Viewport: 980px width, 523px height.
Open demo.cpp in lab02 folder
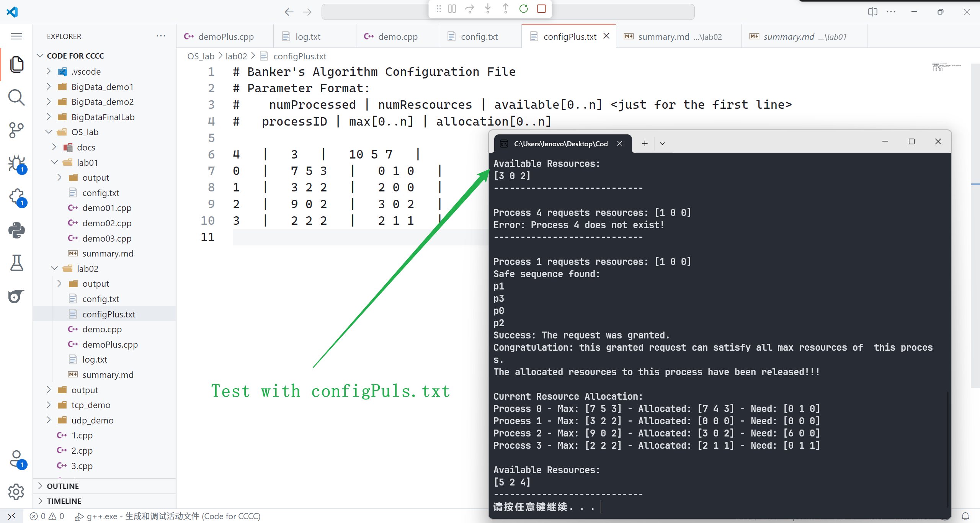point(102,329)
